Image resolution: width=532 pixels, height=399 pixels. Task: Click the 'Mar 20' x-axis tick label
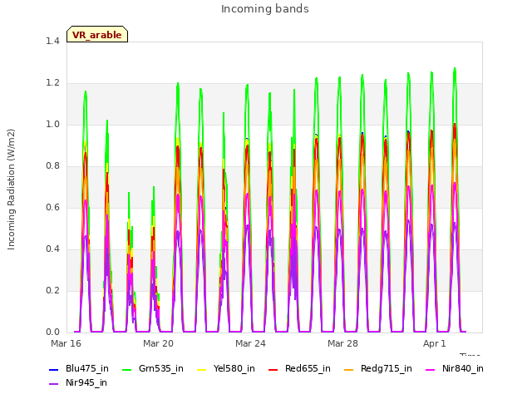click(x=158, y=343)
